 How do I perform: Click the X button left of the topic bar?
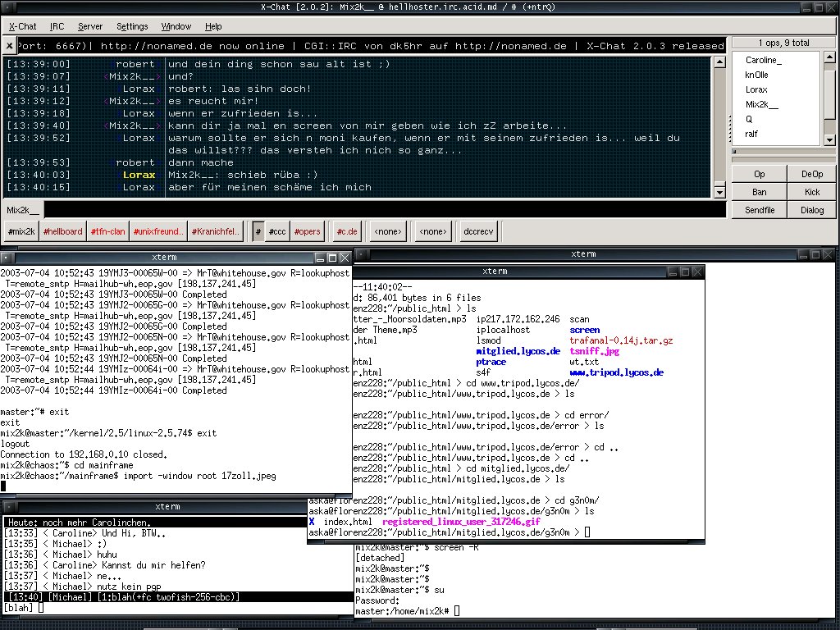9,46
